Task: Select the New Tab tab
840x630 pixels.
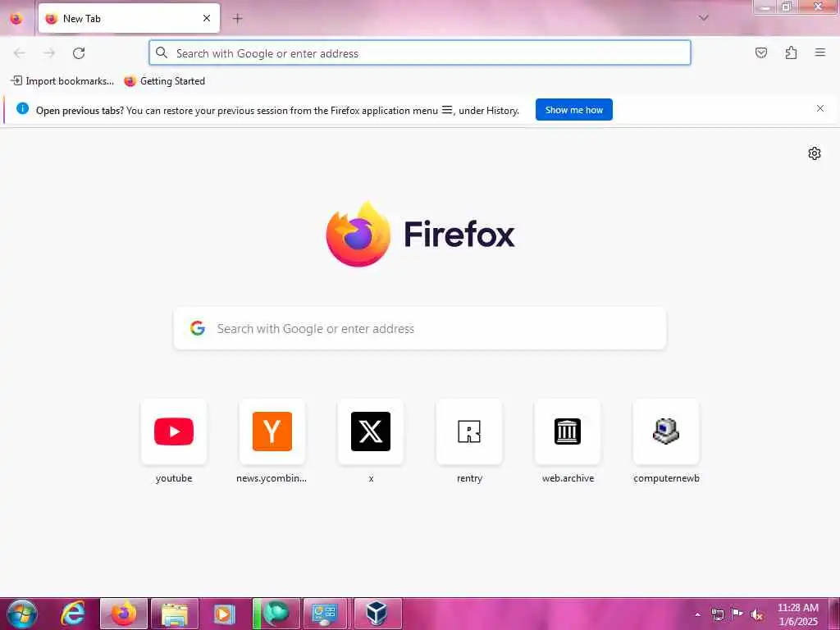Action: click(129, 18)
